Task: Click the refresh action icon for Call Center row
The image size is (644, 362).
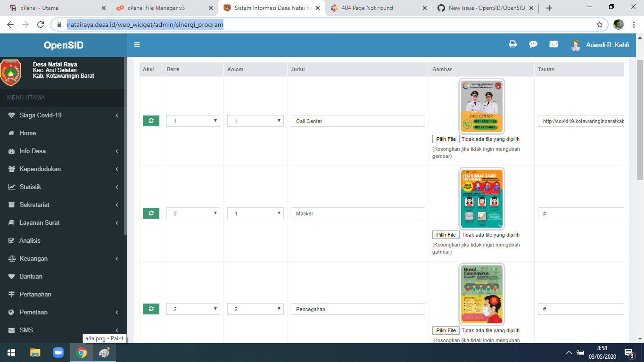Action: click(151, 121)
